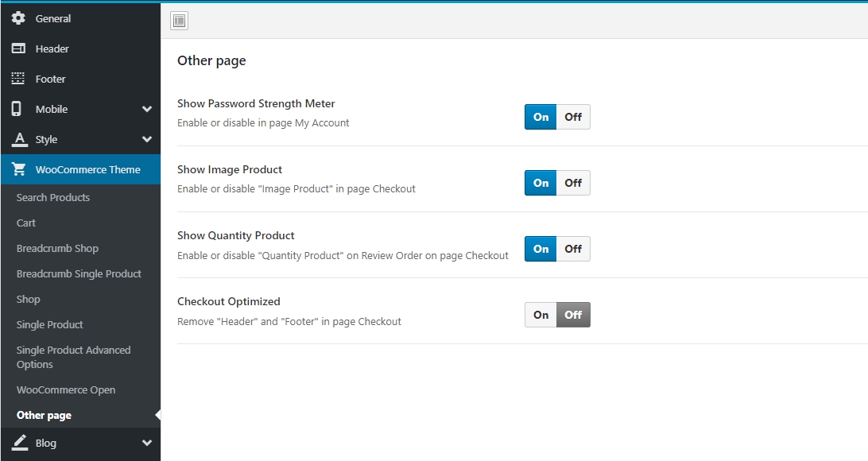Expand the Blog section chevron

tap(146, 443)
